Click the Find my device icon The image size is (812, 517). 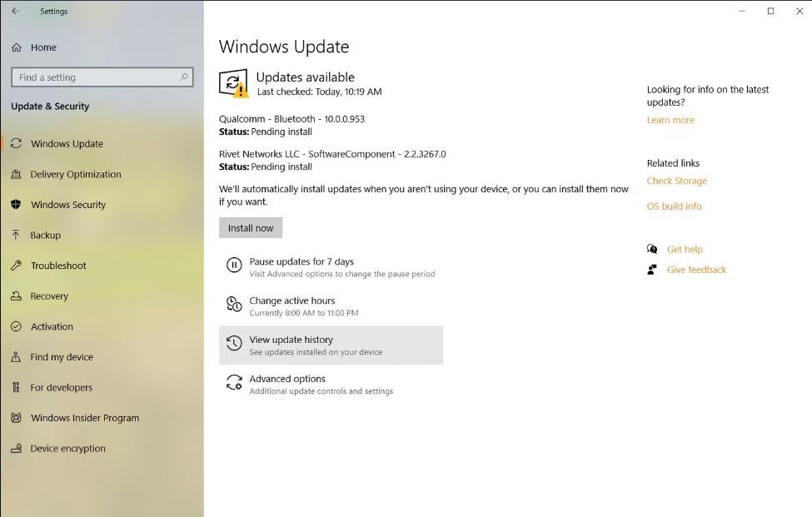tap(16, 356)
